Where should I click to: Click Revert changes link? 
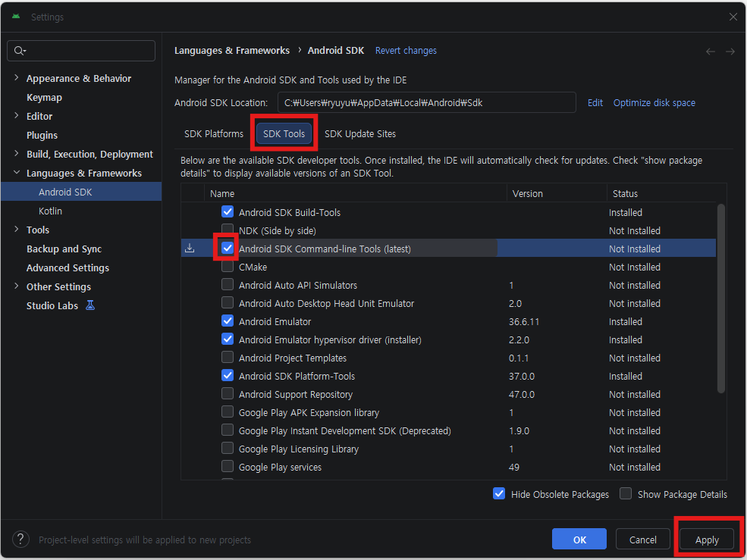(x=406, y=51)
